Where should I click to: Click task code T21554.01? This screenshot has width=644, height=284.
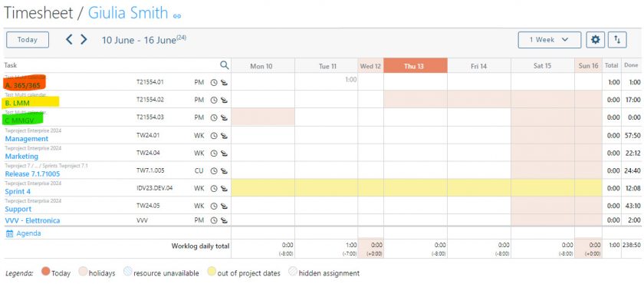(150, 82)
